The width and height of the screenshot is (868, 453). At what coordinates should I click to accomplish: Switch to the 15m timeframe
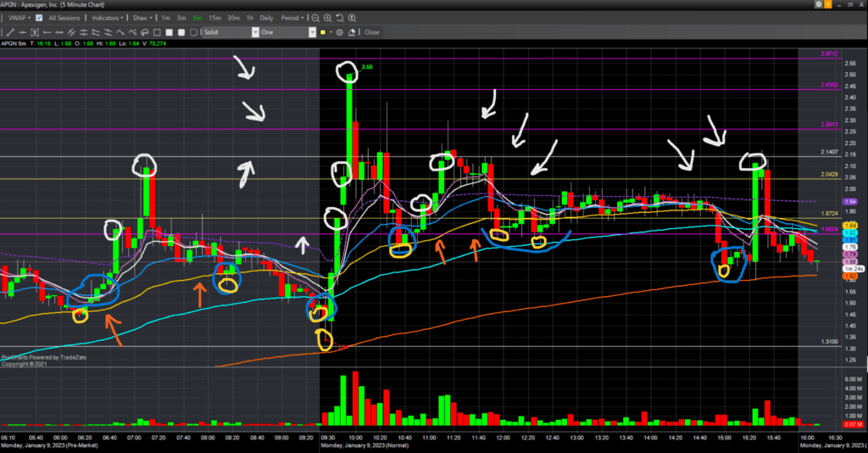click(x=215, y=18)
